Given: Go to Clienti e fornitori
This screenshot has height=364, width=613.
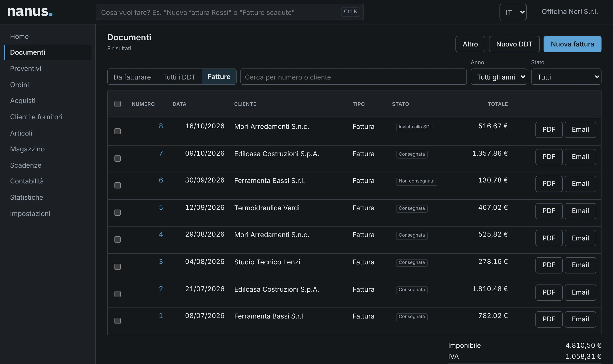Looking at the screenshot, I should [x=48, y=117].
